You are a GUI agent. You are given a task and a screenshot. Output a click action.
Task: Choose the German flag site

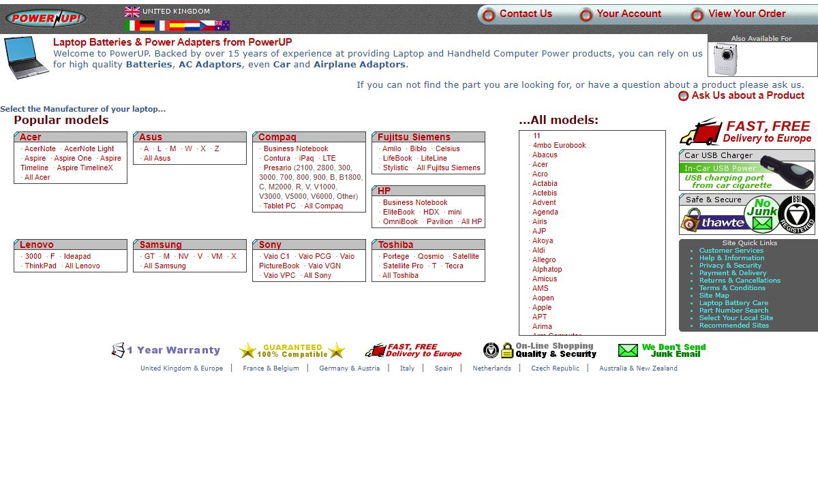point(147,26)
